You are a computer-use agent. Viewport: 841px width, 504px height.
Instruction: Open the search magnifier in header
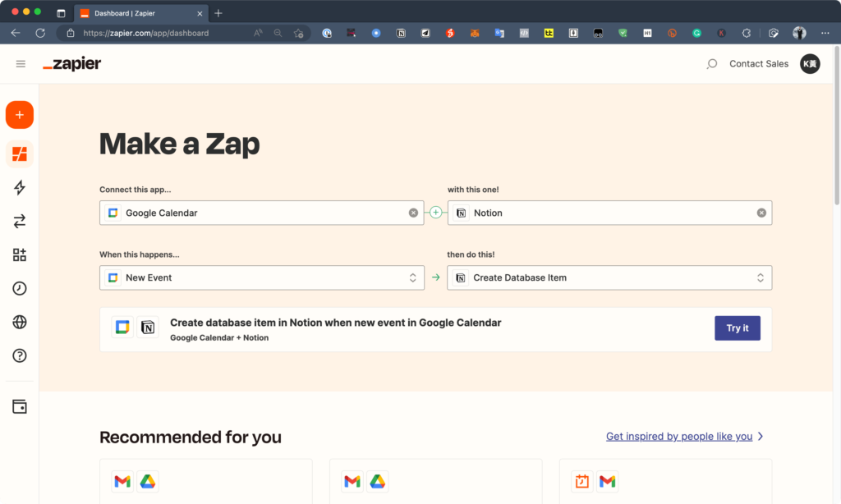click(x=712, y=64)
